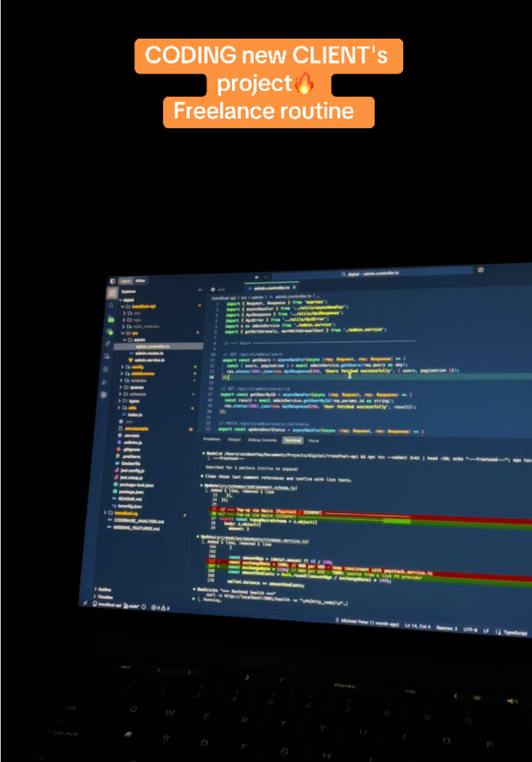Collapse the digital root folder
The width and height of the screenshot is (532, 762).
(x=127, y=300)
